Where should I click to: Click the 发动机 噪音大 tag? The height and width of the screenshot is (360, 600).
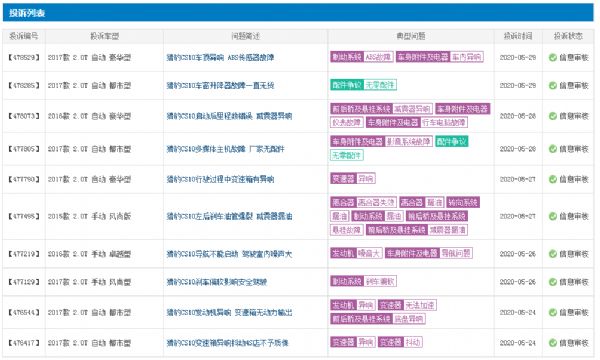pos(356,253)
